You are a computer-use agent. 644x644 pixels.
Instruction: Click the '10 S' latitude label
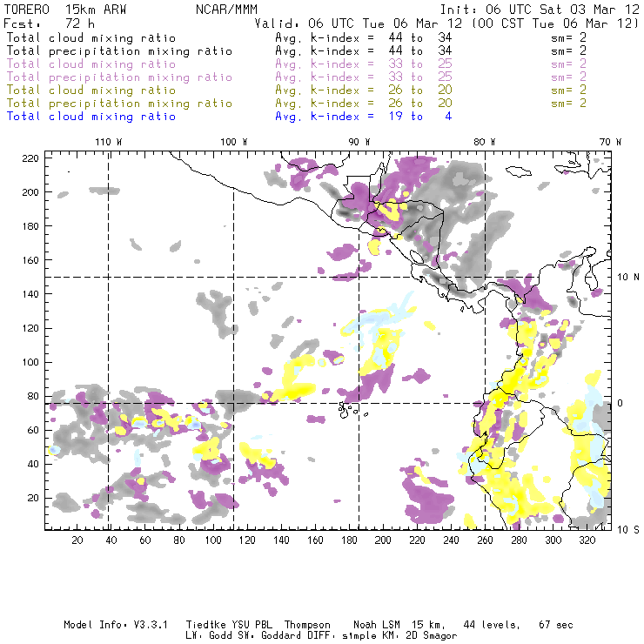(x=628, y=530)
